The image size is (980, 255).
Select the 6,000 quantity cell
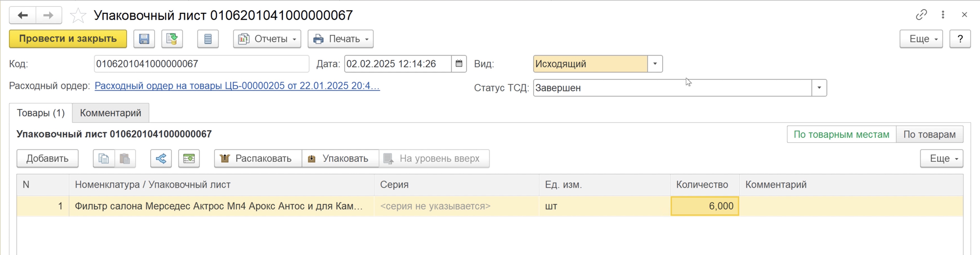point(705,206)
